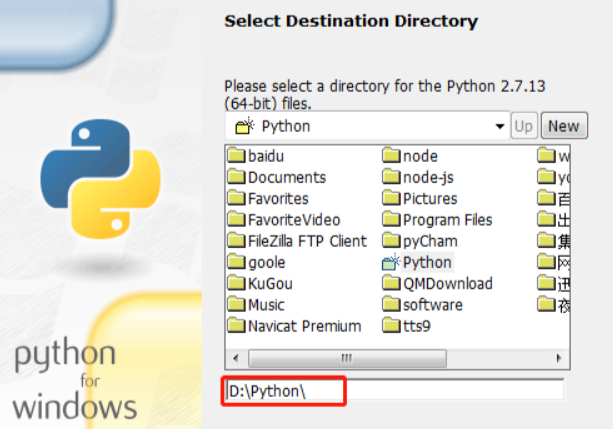Select the QMDownload folder icon
The image size is (613, 429).
coord(391,282)
